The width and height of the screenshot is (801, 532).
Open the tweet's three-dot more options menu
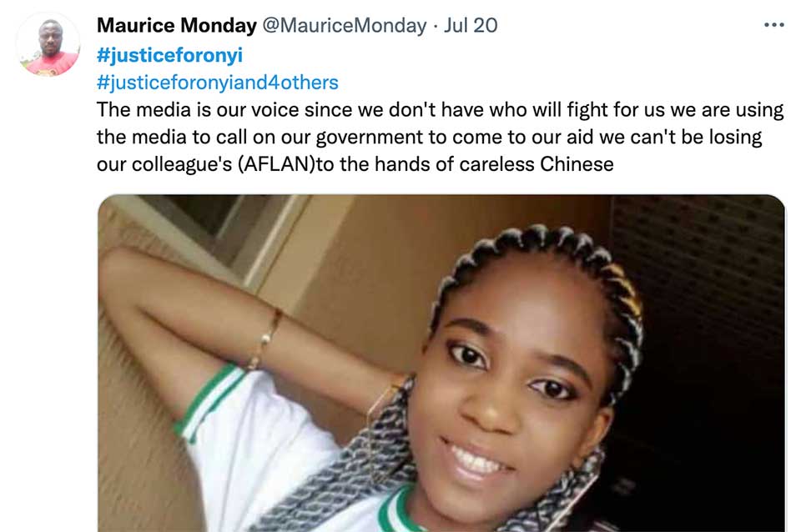click(774, 24)
